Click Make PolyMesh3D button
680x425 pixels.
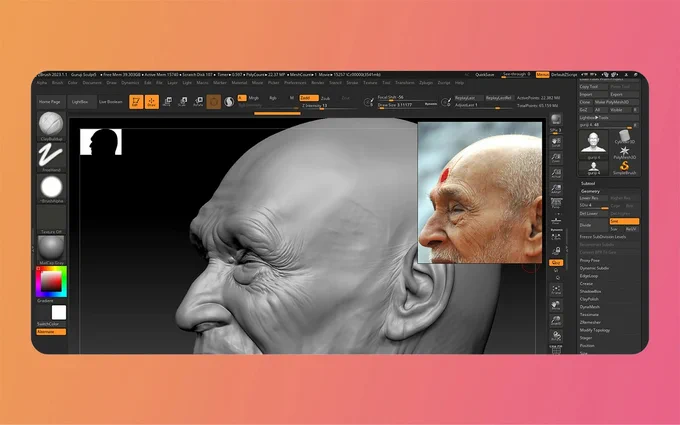click(615, 102)
